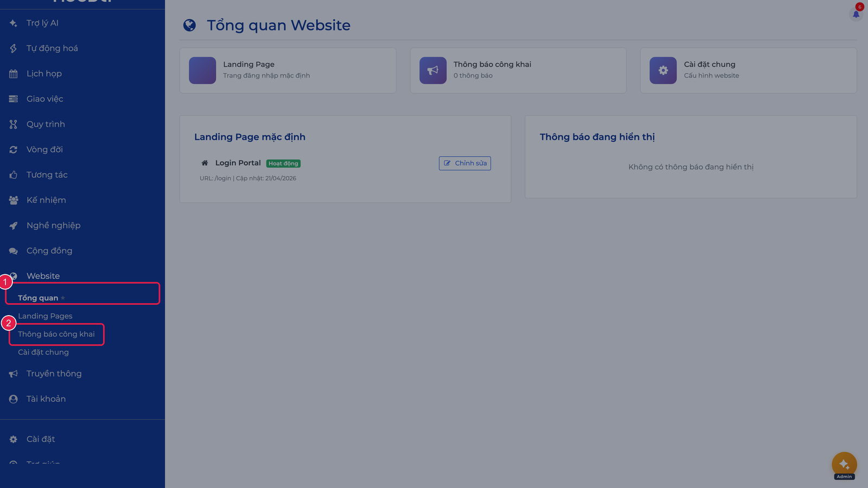Go to the Cài đặt chung submenu item
868x488 pixels.
point(43,352)
